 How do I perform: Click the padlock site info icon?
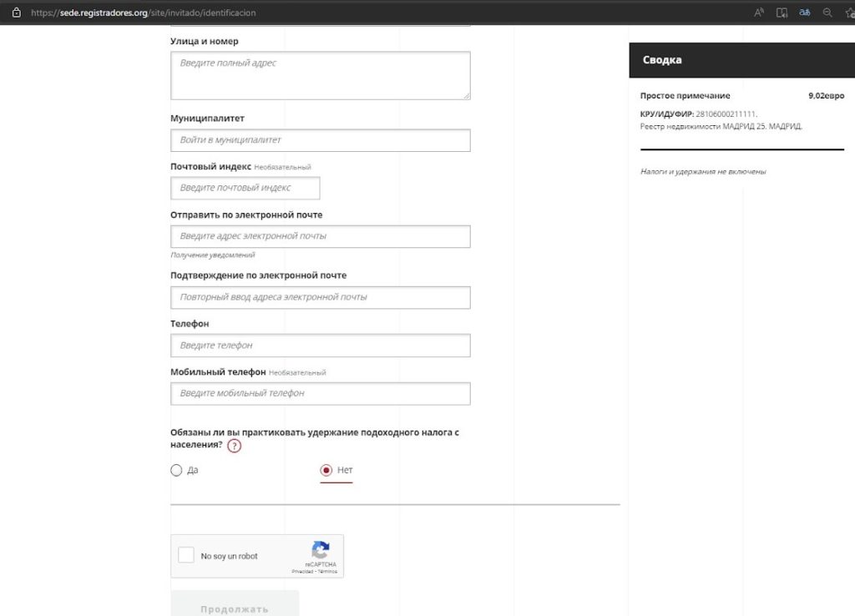click(16, 13)
